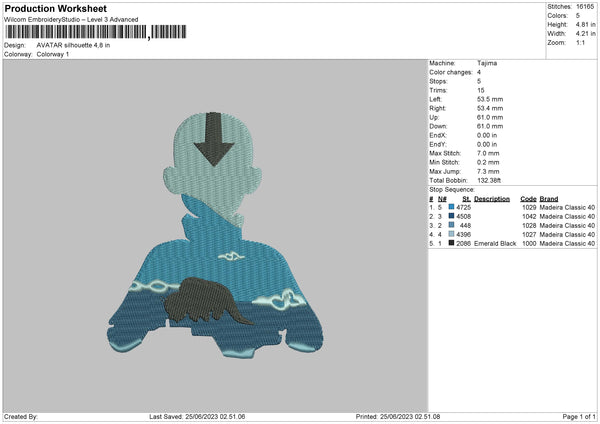Click the design barcode
Screen dimensions: 600x424
[95, 32]
